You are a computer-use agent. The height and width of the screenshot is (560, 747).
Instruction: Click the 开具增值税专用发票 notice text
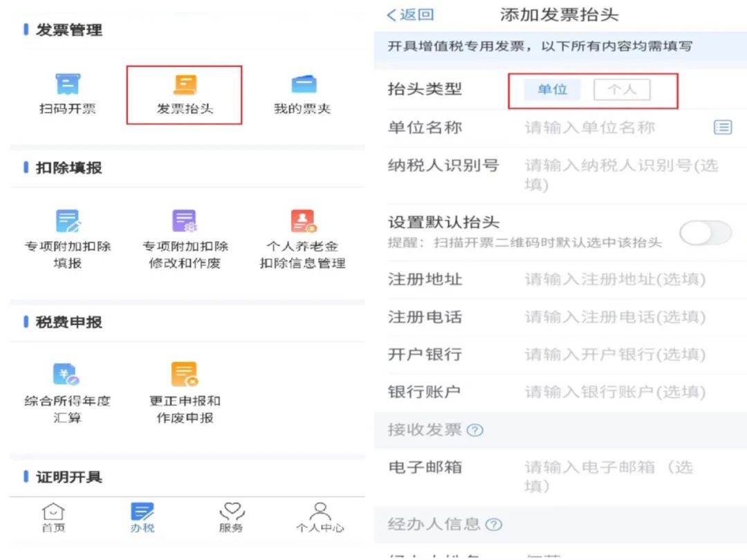click(x=539, y=46)
